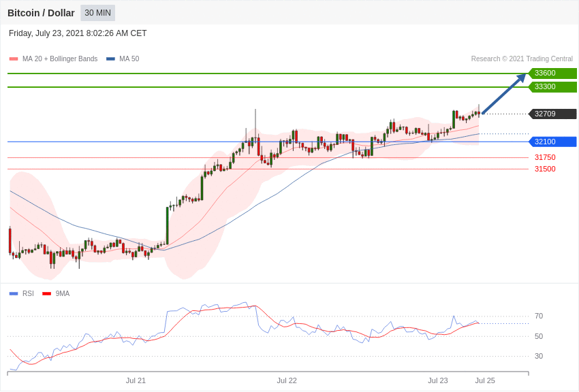The image size is (579, 392).
Task: Click the RSI 70 level label
Action: [x=539, y=316]
